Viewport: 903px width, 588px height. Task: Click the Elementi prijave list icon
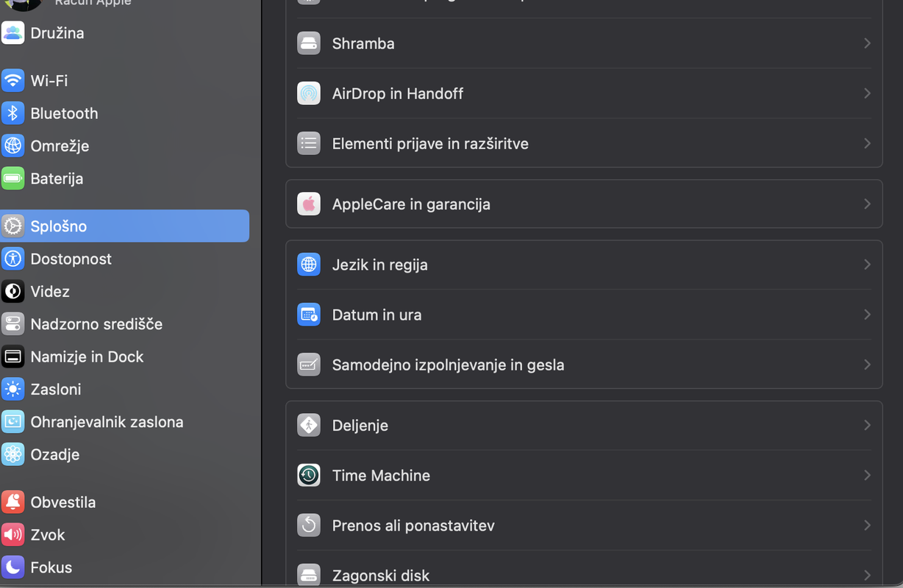[309, 143]
